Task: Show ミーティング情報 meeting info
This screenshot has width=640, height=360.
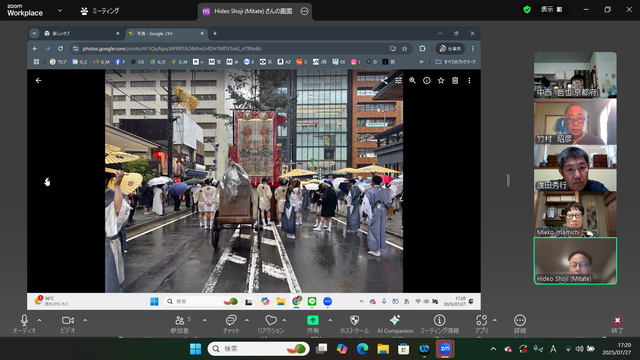Action: pyautogui.click(x=440, y=324)
